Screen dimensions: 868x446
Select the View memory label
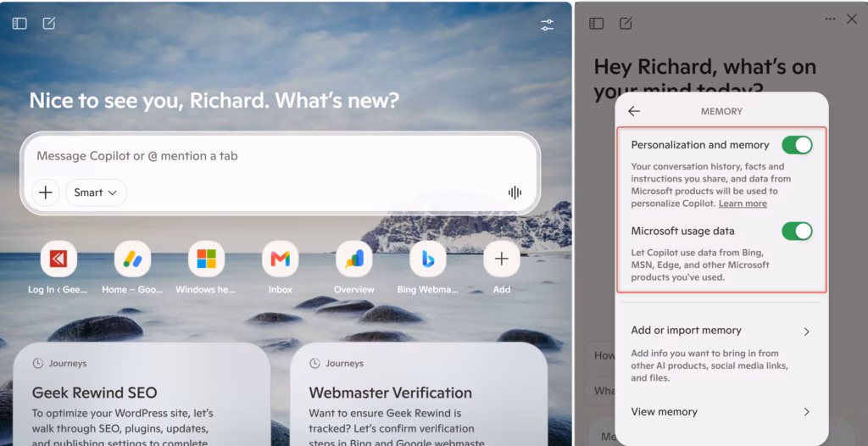(x=665, y=411)
